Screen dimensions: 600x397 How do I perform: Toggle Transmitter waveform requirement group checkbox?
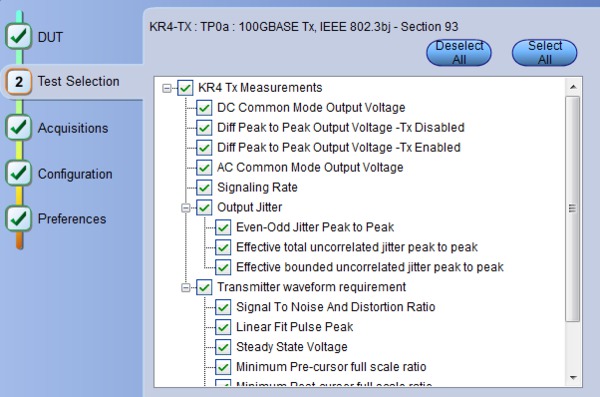(204, 287)
